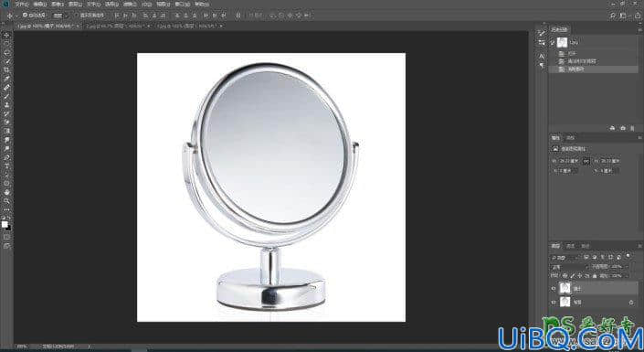Screen dimensions: 644x352
Task: Switch to the Channels tab
Action: click(x=571, y=246)
